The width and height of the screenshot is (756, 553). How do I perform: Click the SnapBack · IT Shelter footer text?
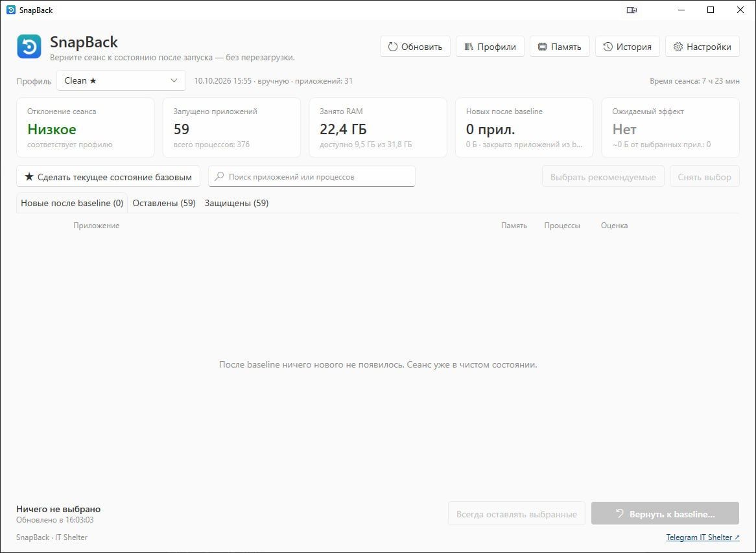point(52,537)
